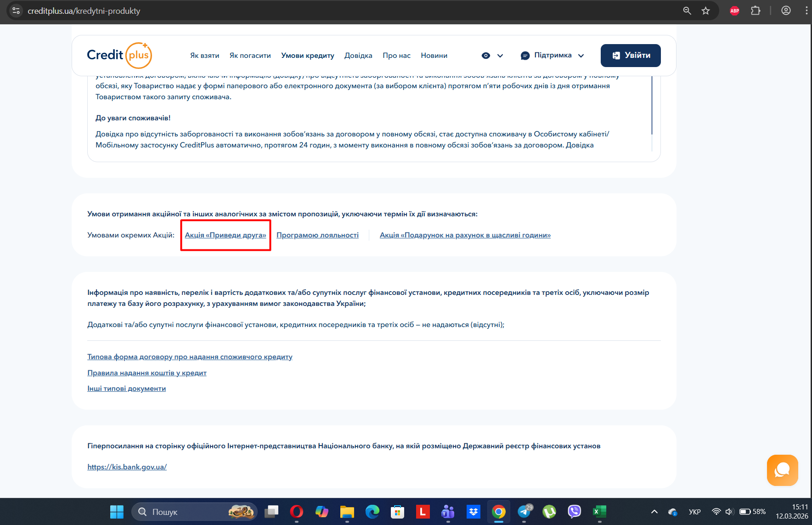Image resolution: width=812 pixels, height=525 pixels.
Task: Open Viber from the taskbar
Action: (575, 512)
